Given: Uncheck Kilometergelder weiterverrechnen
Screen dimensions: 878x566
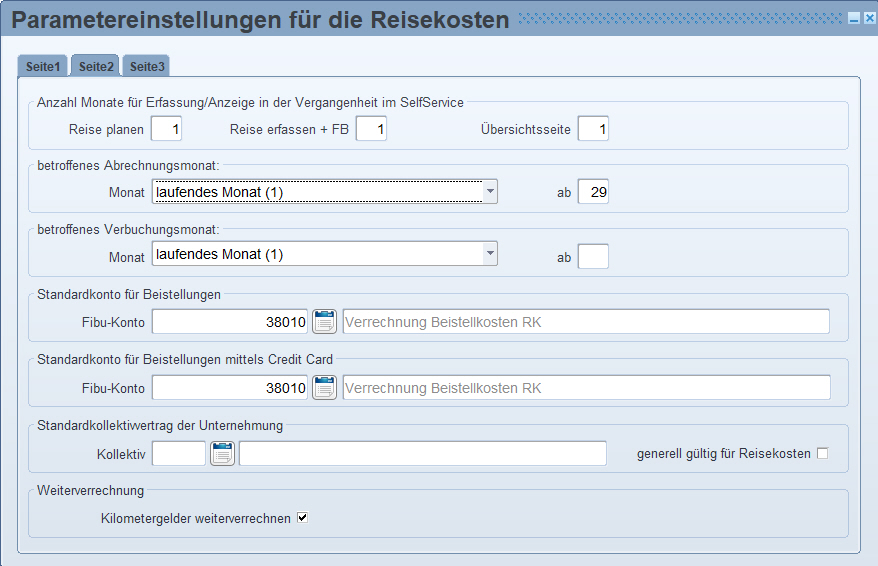Looking at the screenshot, I should [x=303, y=518].
